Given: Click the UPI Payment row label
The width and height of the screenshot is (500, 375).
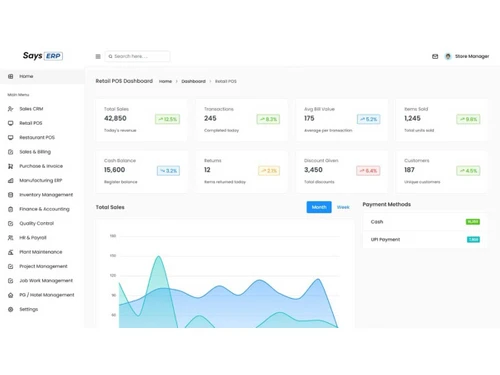Looking at the screenshot, I should tap(385, 239).
